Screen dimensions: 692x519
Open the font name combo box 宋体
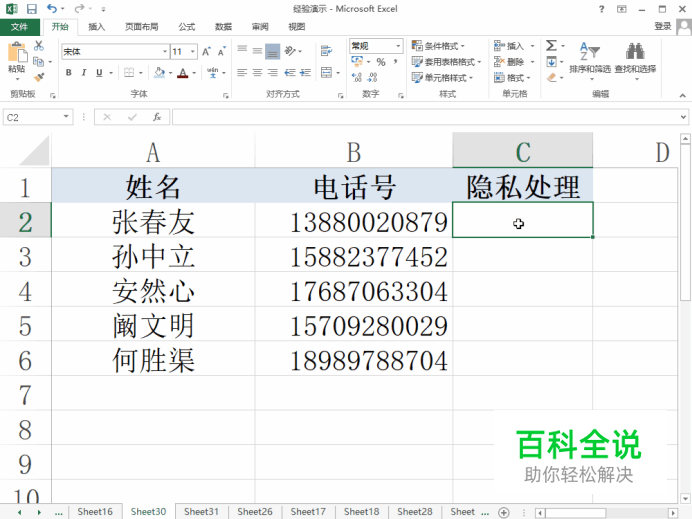115,52
